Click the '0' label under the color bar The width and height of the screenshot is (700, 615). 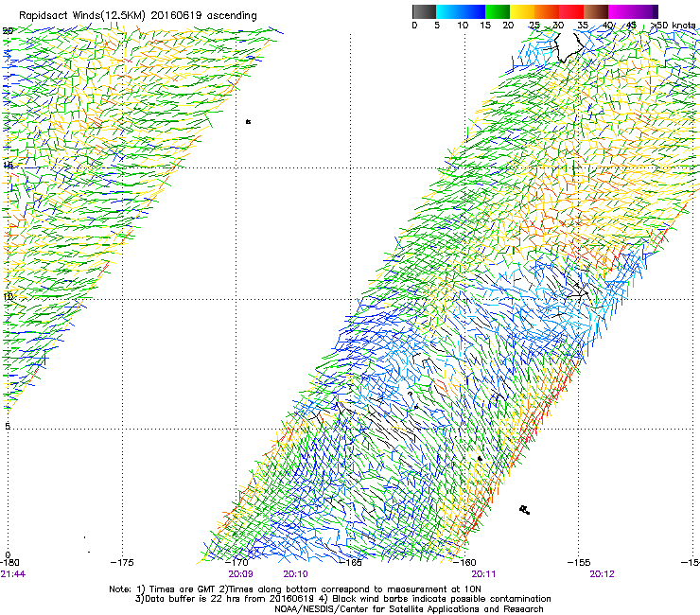click(x=414, y=25)
